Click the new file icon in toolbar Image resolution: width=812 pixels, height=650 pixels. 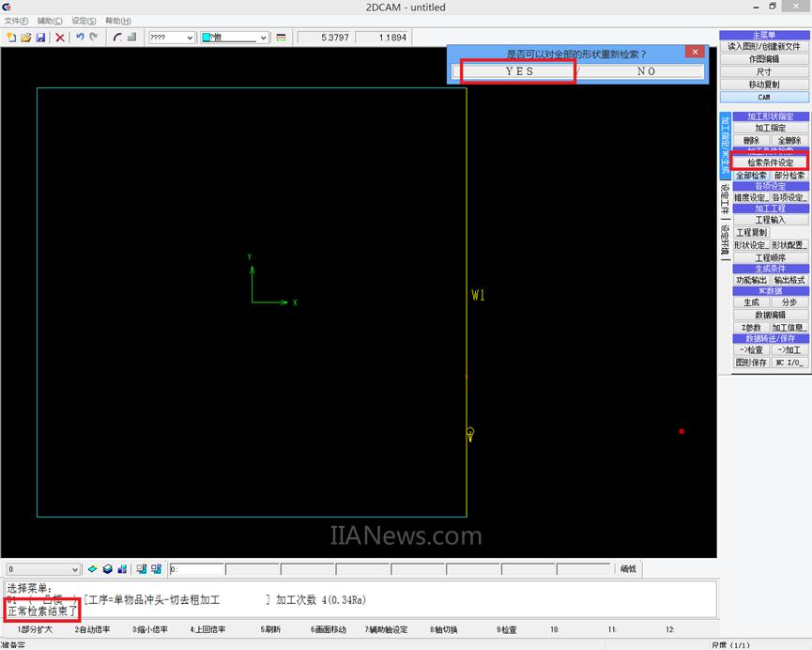pos(11,38)
